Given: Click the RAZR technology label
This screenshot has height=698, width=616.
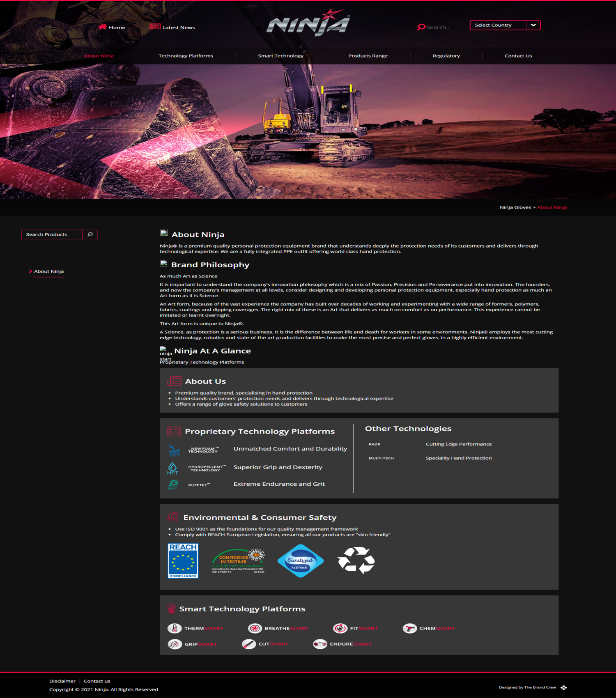Looking at the screenshot, I should [375, 444].
